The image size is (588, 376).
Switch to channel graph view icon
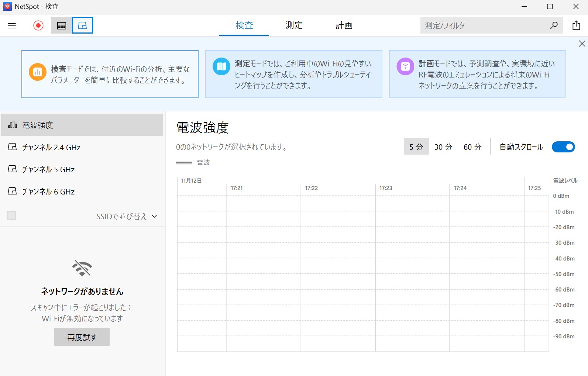(x=82, y=25)
